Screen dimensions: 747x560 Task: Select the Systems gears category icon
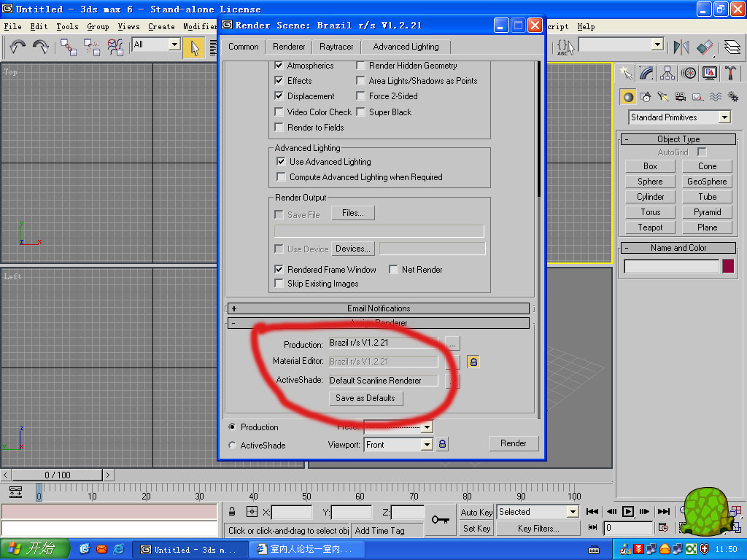732,97
